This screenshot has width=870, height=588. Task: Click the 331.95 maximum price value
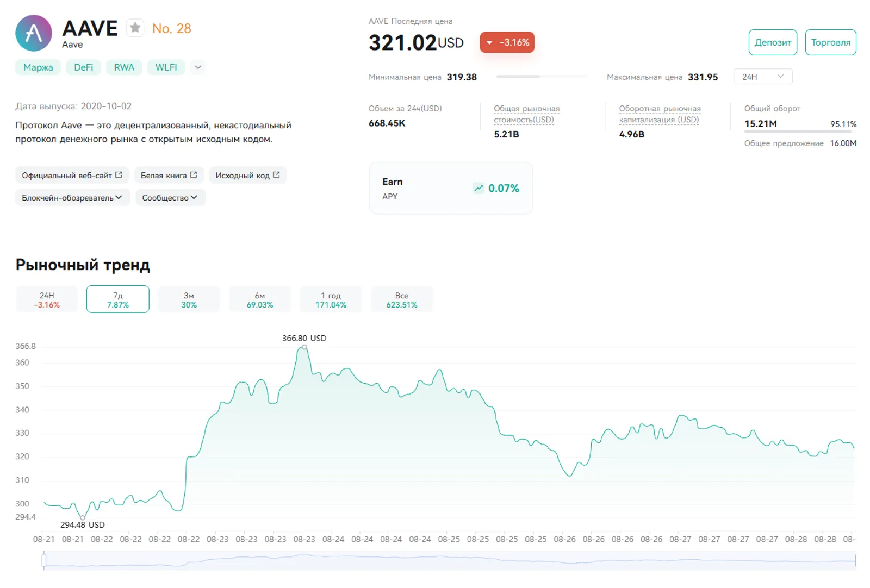point(703,77)
